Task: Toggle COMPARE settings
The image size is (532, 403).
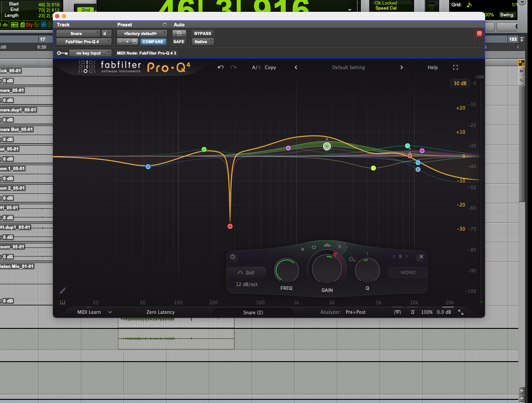Action: pyautogui.click(x=152, y=42)
